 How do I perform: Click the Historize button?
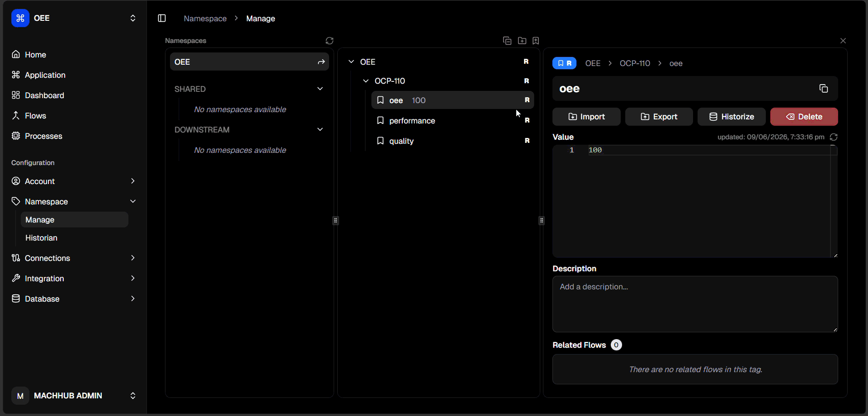(731, 117)
